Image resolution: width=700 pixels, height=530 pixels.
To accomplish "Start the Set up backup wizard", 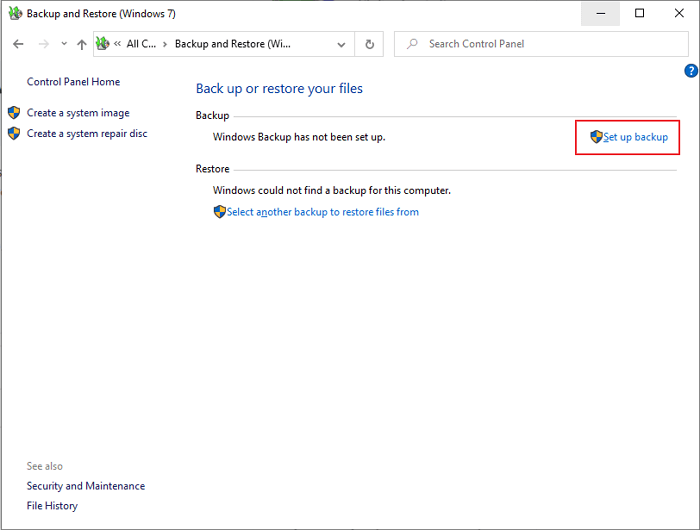I will click(634, 137).
